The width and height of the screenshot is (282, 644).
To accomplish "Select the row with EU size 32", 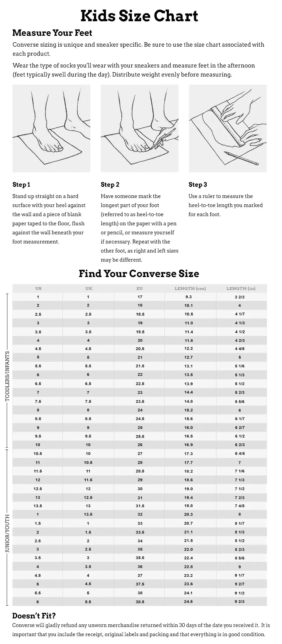I will tap(139, 514).
